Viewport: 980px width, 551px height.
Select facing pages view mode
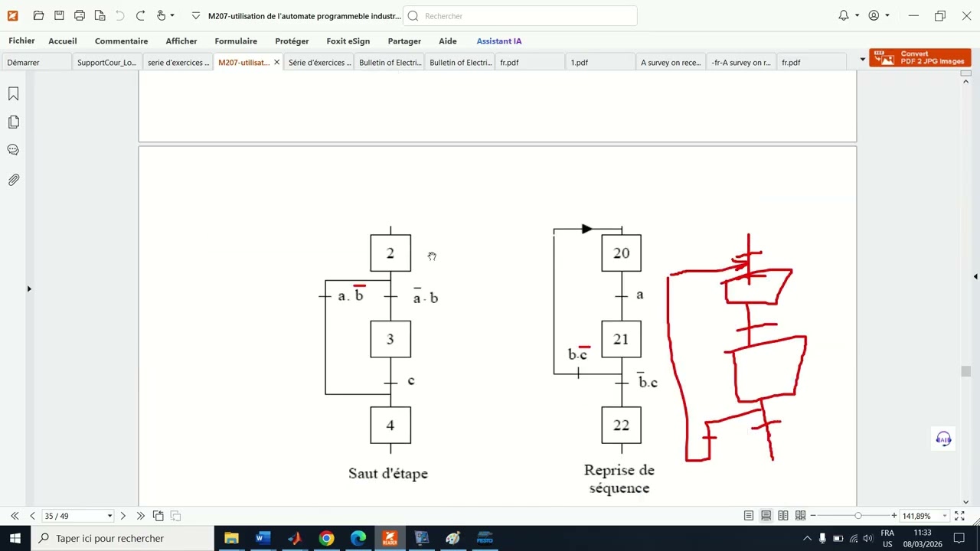pyautogui.click(x=782, y=516)
